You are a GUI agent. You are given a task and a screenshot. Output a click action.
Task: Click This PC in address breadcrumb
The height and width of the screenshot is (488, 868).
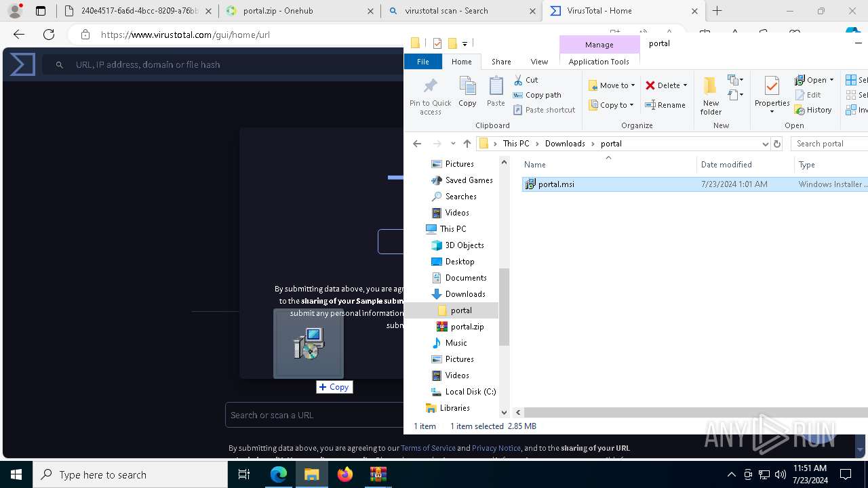[x=515, y=144]
